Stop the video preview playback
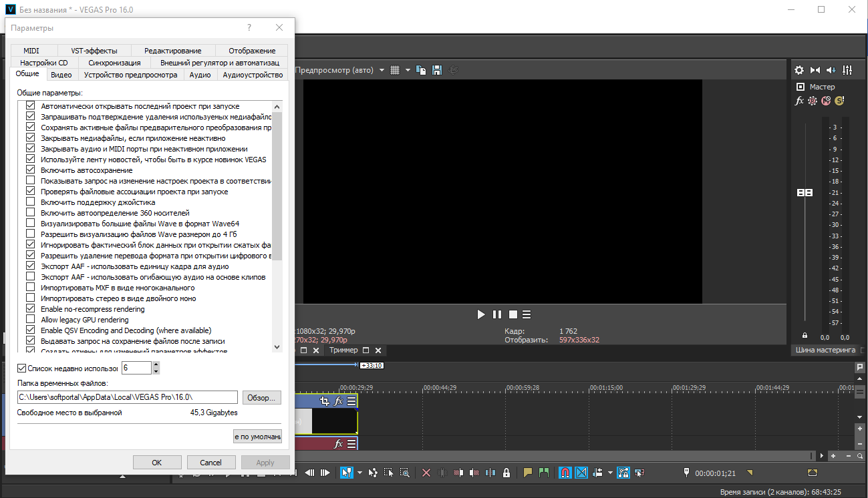Viewport: 868px width, 498px height. (x=513, y=314)
